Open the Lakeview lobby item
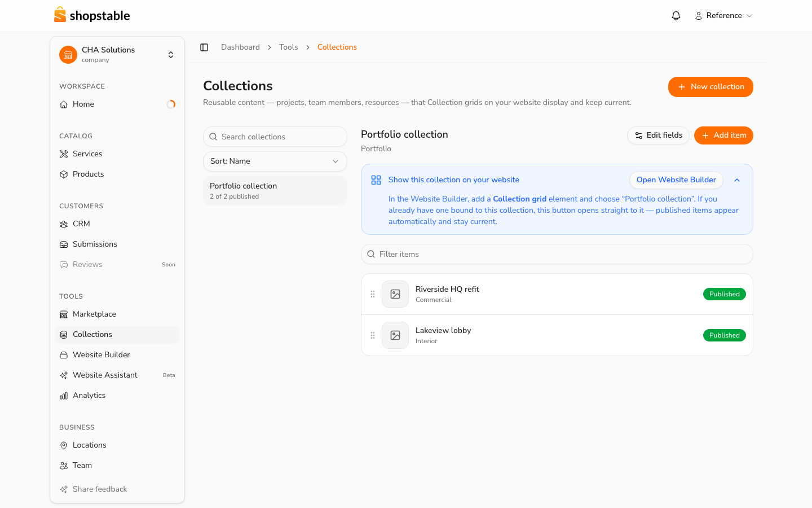 click(x=557, y=335)
